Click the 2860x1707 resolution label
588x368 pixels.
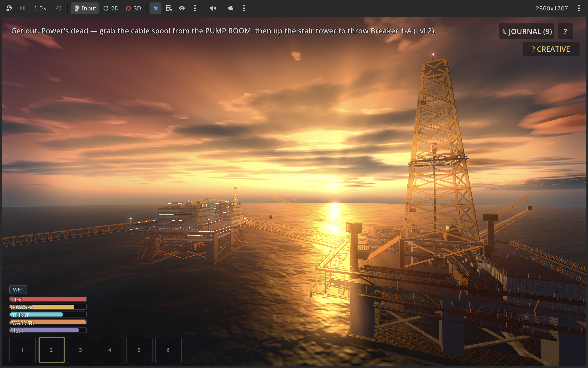(551, 8)
